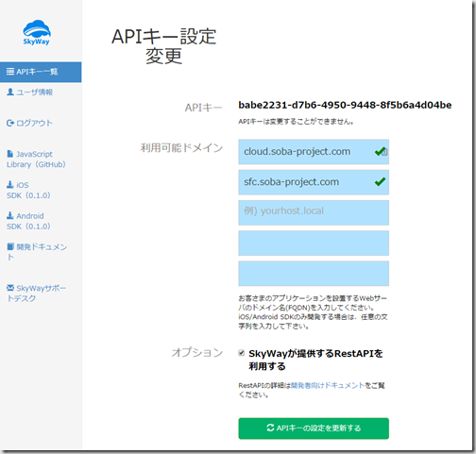Click the APIキーは変更することができません note
The image size is (476, 454).
pos(296,122)
